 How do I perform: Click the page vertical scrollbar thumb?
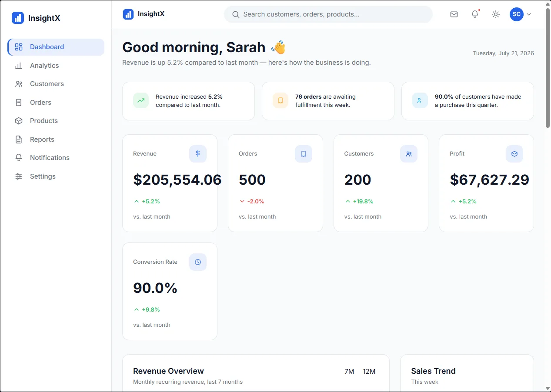(548, 67)
